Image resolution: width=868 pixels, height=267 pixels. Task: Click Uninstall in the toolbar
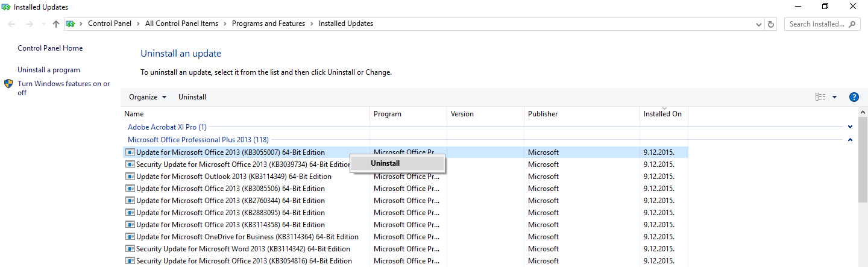192,97
